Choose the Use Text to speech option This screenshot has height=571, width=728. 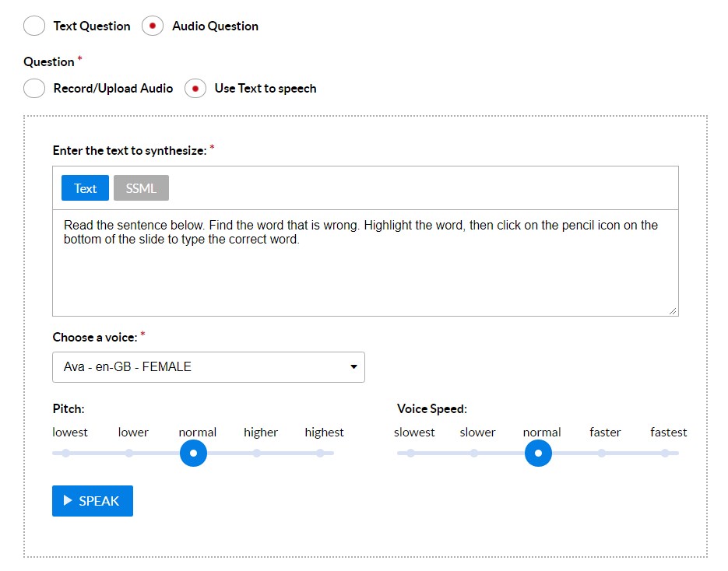point(195,88)
